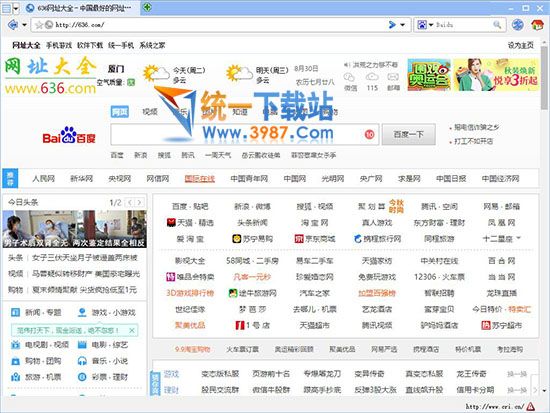Click 携程旅行网 link

[x=377, y=239]
